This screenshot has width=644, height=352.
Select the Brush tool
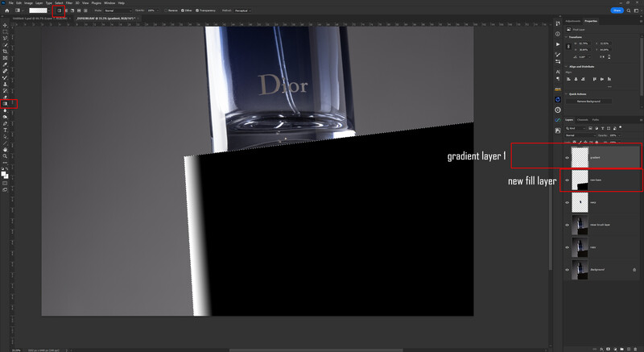click(5, 77)
